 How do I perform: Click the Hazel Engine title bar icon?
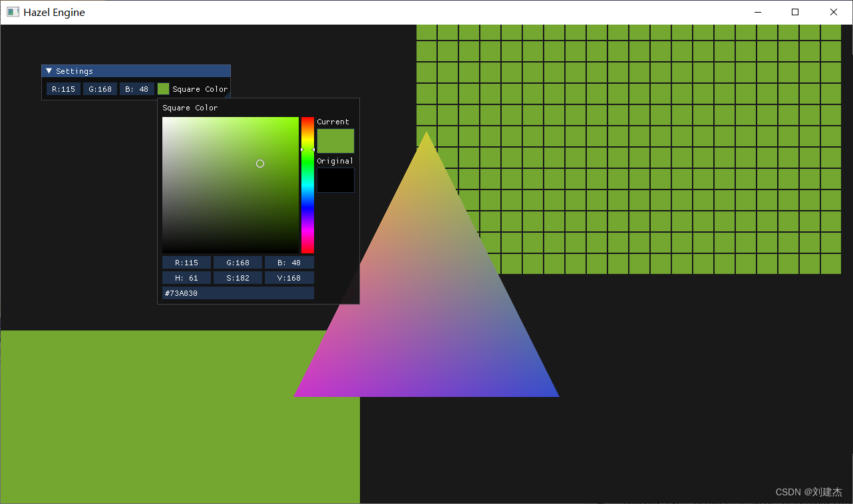[x=12, y=11]
